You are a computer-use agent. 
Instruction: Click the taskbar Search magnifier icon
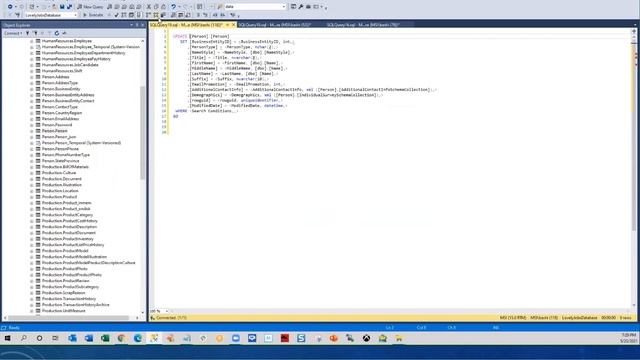pyautogui.click(x=24, y=338)
